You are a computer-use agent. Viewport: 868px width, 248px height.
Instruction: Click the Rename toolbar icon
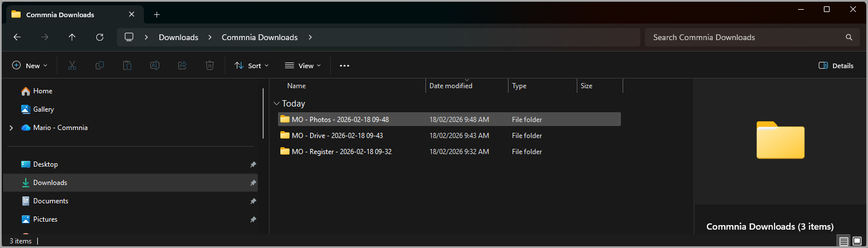(x=155, y=66)
